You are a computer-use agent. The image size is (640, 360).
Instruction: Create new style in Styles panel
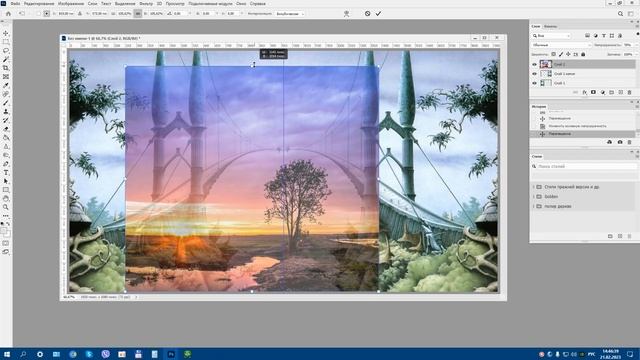pos(620,236)
